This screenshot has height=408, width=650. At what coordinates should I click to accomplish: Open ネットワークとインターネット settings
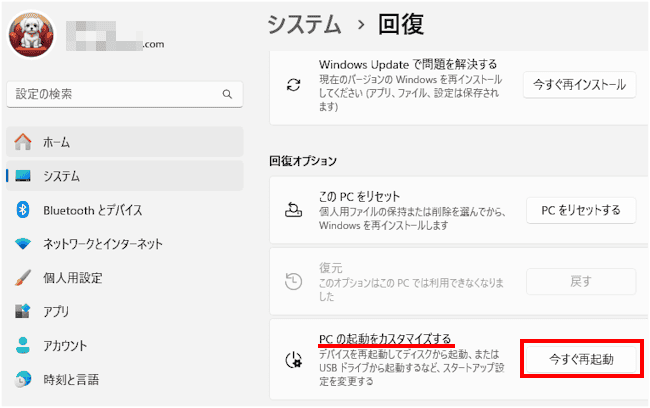(124, 244)
